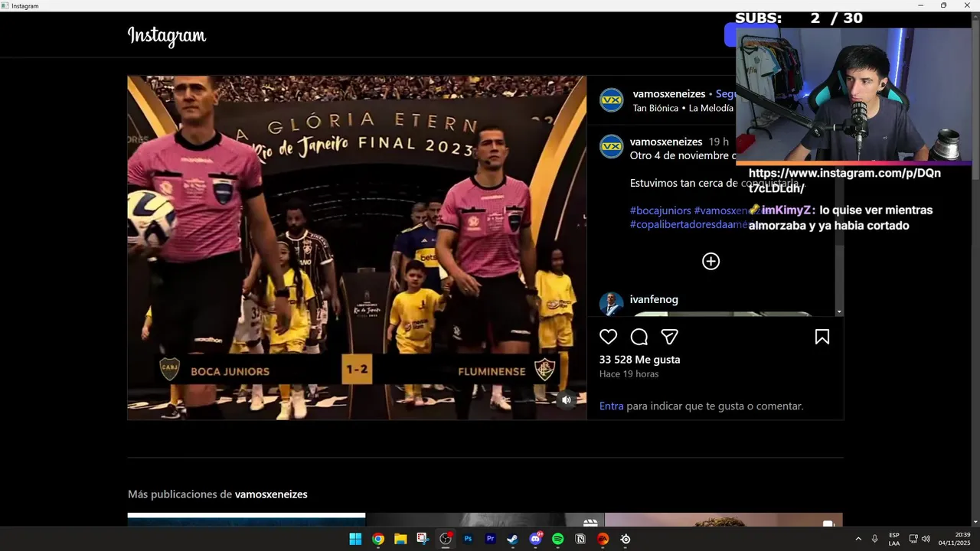980x551 pixels.
Task: Switch to OBS Studio in the taskbar
Action: click(446, 539)
